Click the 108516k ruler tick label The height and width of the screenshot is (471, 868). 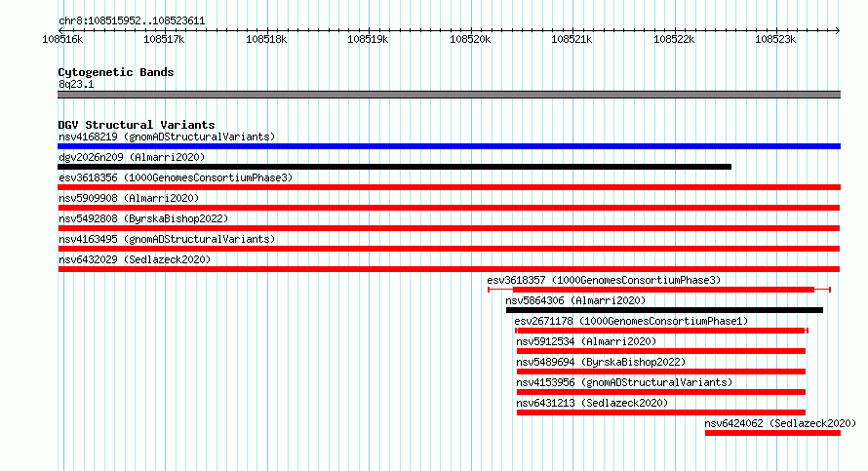62,39
